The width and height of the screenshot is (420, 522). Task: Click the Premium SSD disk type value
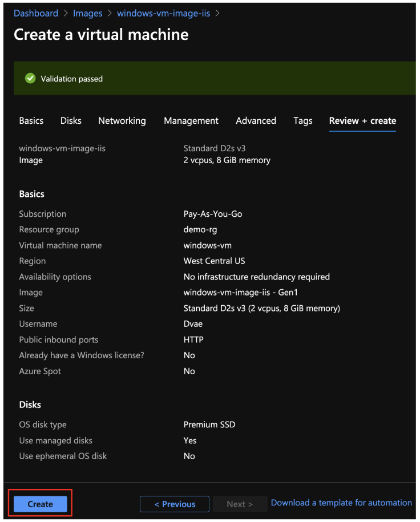point(209,425)
